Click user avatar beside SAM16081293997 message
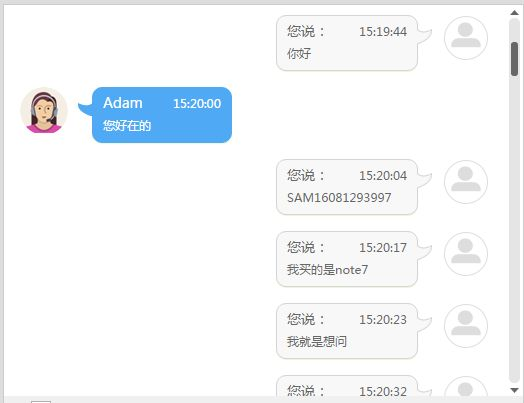Screen dimensions: 524x403 click(466, 182)
